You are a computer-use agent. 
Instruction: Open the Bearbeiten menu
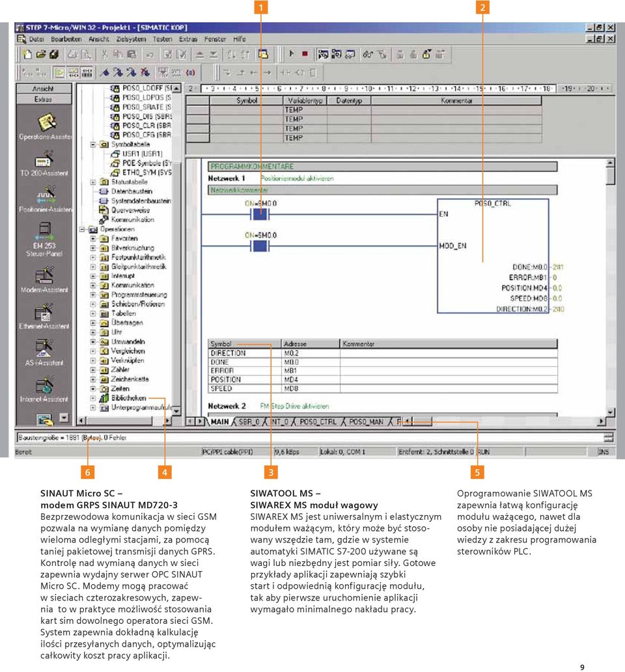[x=66, y=39]
